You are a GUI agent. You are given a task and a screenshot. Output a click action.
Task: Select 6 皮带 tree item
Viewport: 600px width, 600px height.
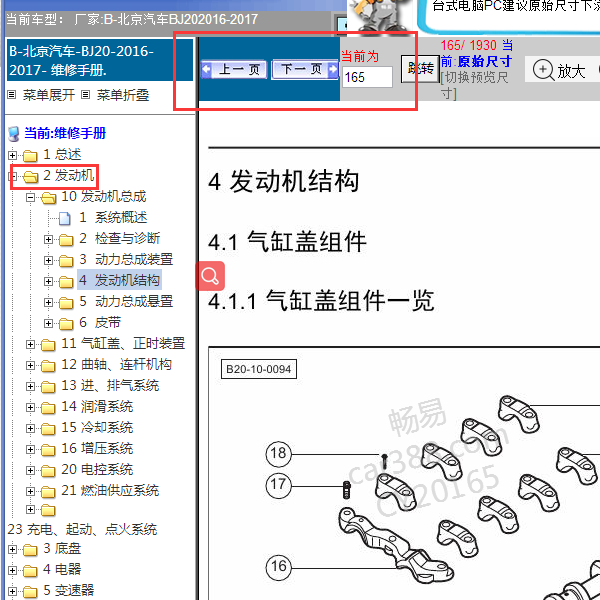(x=100, y=323)
